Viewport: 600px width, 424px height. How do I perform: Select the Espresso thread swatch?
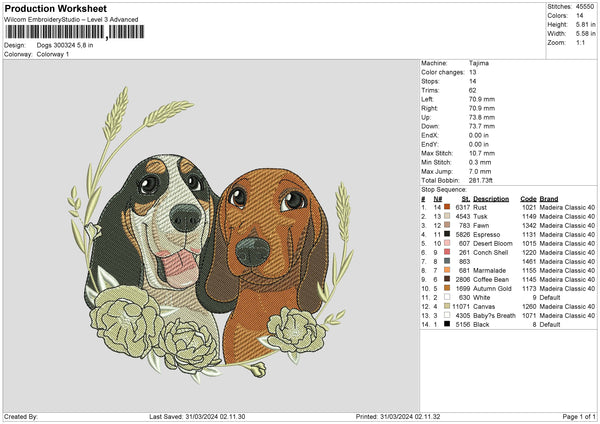pyautogui.click(x=447, y=234)
